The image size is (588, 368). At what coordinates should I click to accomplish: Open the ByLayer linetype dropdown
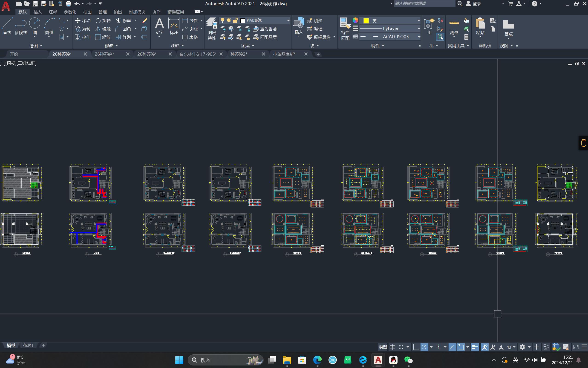pos(419,29)
